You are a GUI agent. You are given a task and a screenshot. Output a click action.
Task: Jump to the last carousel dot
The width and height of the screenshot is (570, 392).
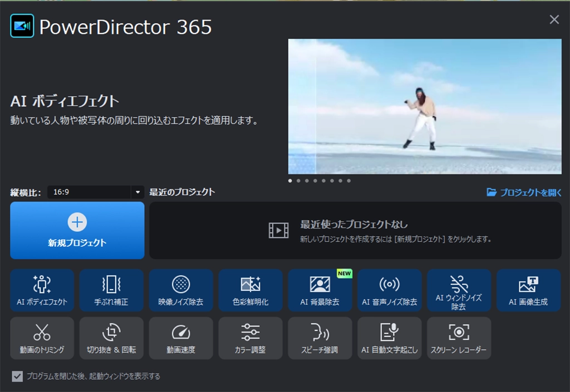348,181
